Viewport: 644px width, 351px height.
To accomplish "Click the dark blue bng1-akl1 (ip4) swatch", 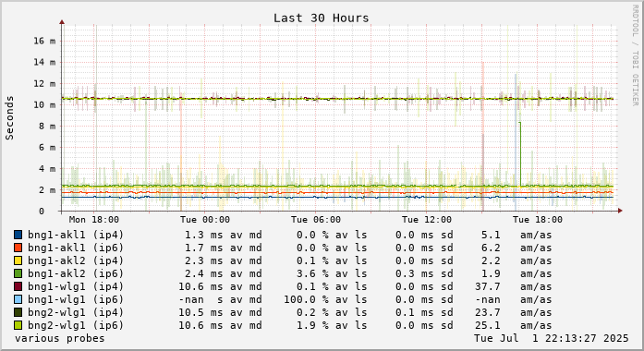I will [18, 235].
